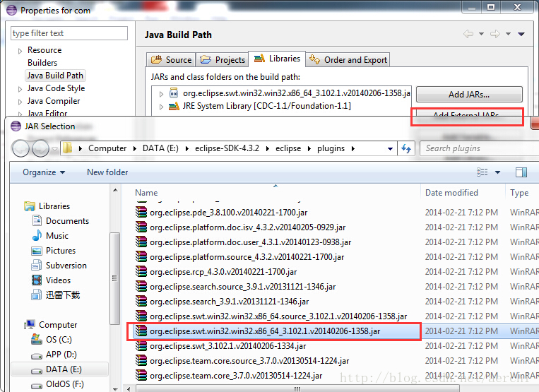Click in the Search plugins field
Screen dimensions: 539x392
[x=479, y=148]
